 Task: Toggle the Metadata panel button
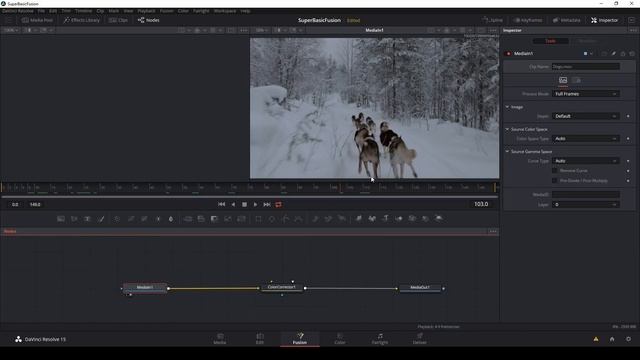tap(567, 20)
